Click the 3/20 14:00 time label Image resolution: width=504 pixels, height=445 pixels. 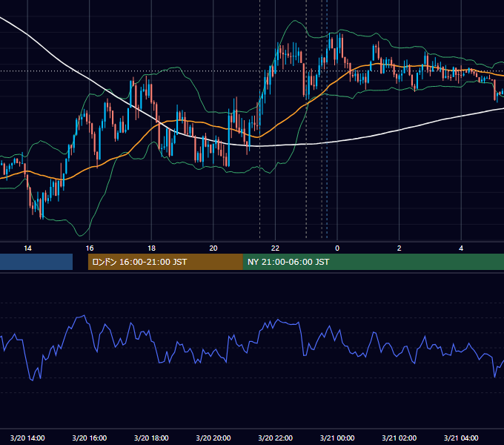pos(27,438)
